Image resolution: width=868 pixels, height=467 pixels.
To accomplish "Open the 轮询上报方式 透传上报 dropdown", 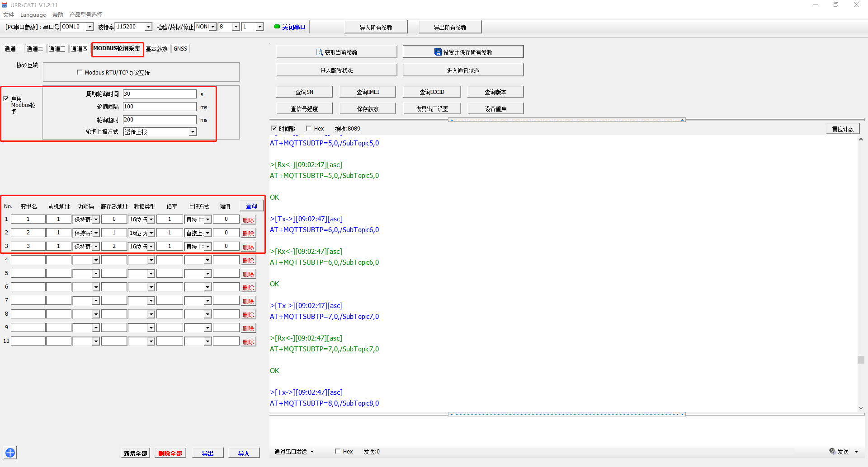I will pos(193,132).
